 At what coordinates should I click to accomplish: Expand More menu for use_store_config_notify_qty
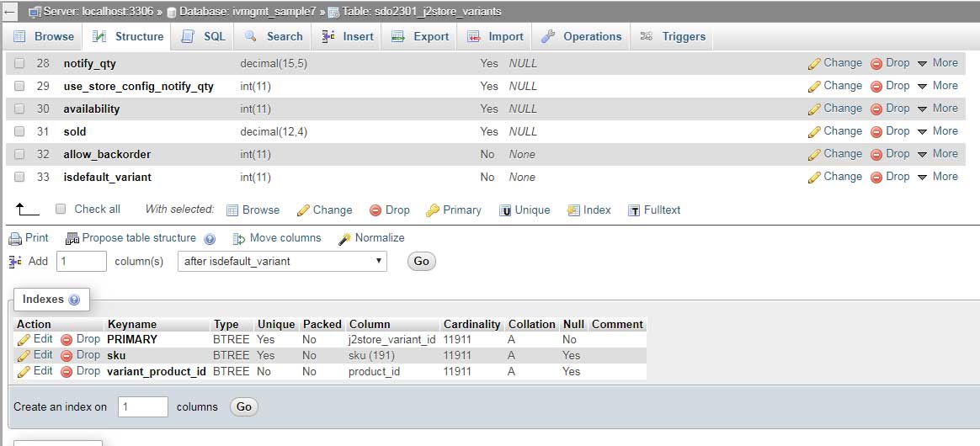[x=938, y=86]
